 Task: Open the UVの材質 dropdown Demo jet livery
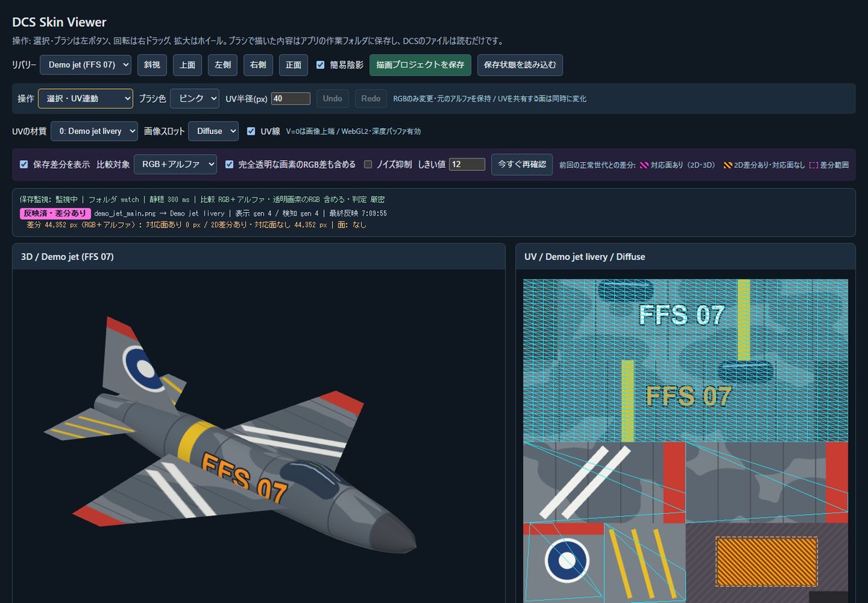point(94,131)
